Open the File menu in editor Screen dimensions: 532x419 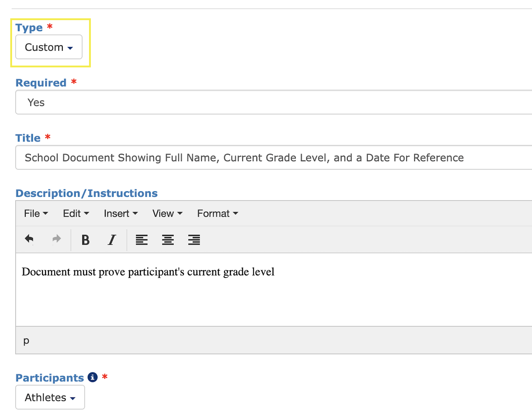[x=36, y=214]
